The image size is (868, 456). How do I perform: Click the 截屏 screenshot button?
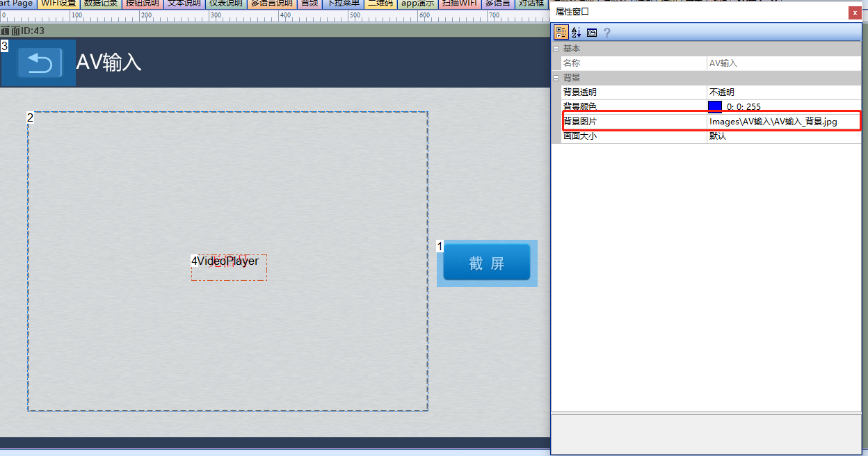click(487, 263)
